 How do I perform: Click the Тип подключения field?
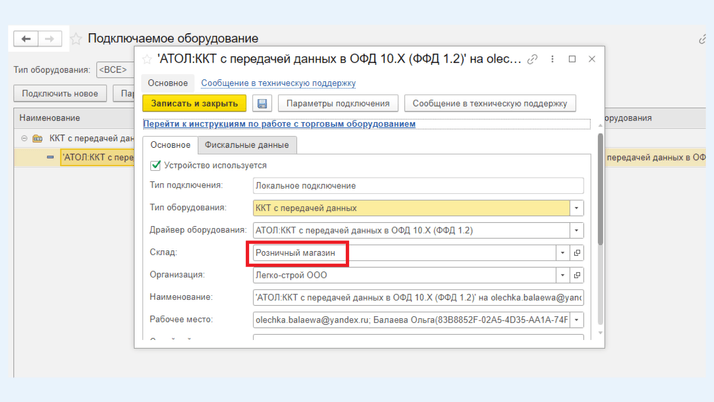click(x=418, y=186)
